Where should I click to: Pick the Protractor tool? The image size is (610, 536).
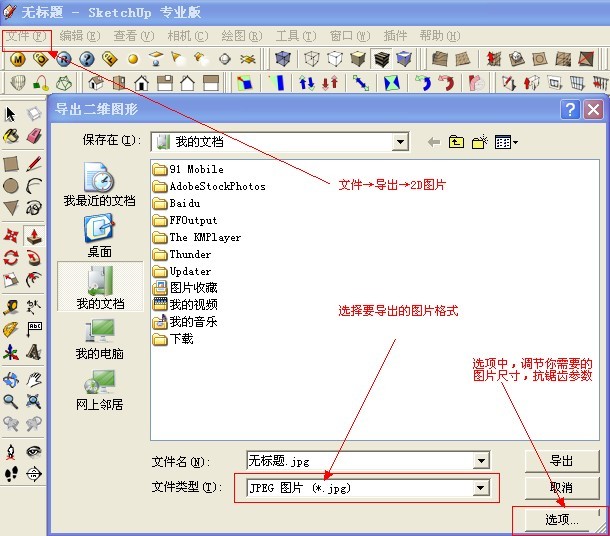point(11,329)
